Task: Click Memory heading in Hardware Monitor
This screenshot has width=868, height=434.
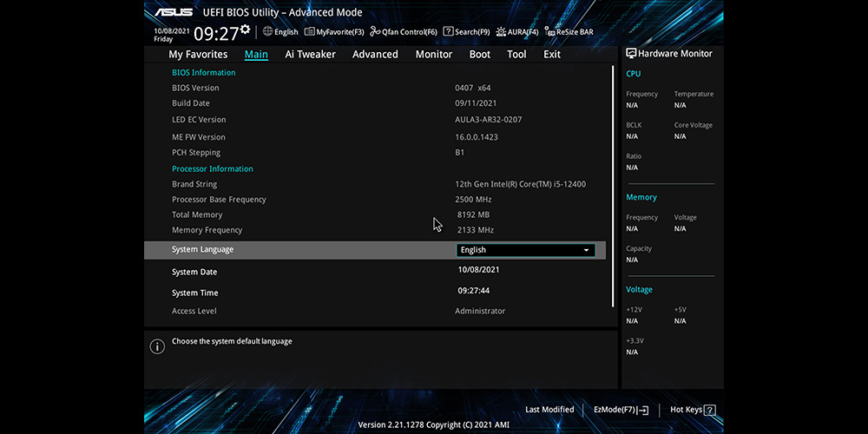Action: tap(641, 197)
